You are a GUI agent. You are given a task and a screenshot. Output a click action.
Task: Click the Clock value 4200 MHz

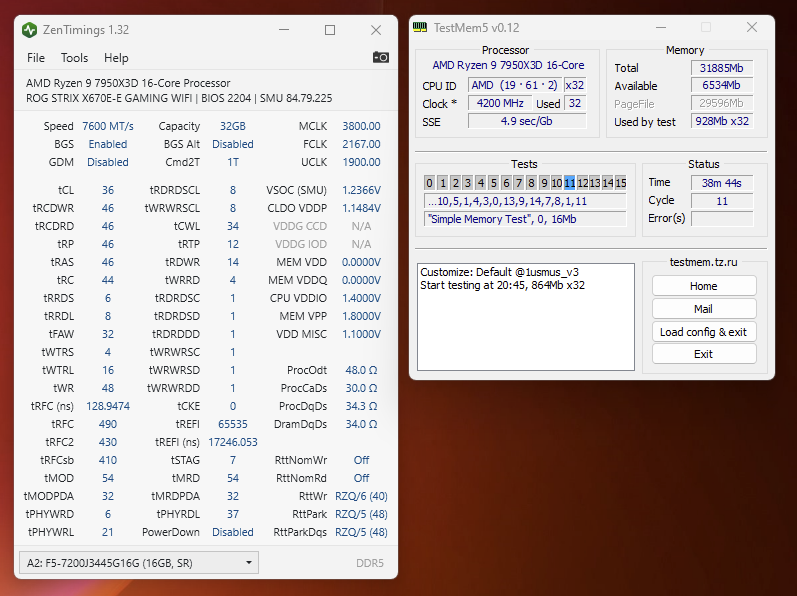(x=500, y=103)
